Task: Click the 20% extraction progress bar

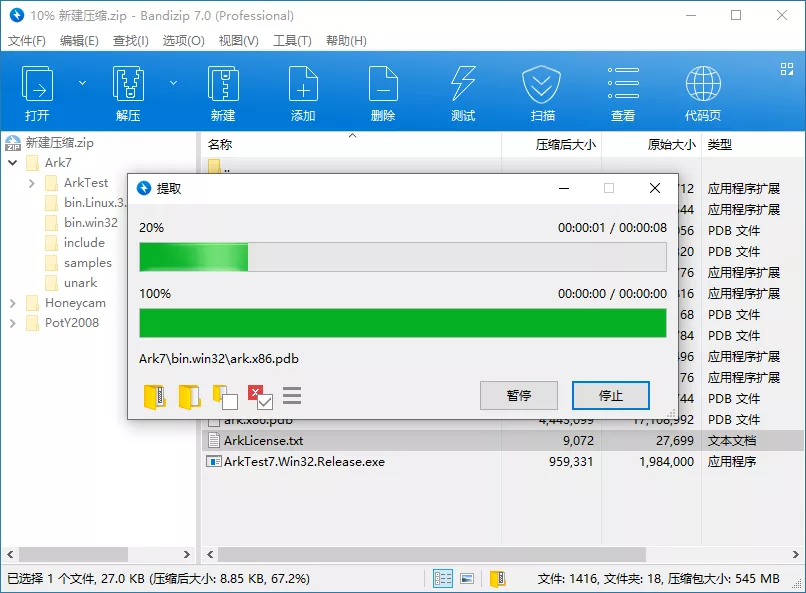Action: coord(400,259)
